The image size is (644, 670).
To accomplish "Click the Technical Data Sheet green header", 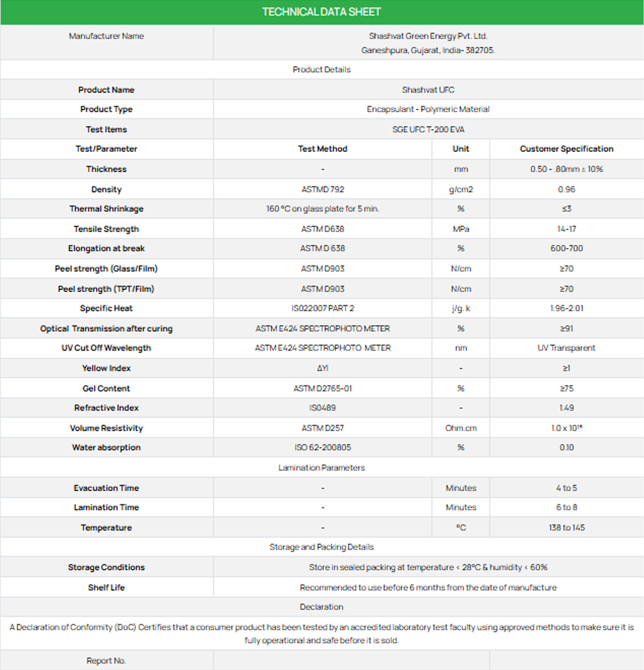I will pos(322,12).
